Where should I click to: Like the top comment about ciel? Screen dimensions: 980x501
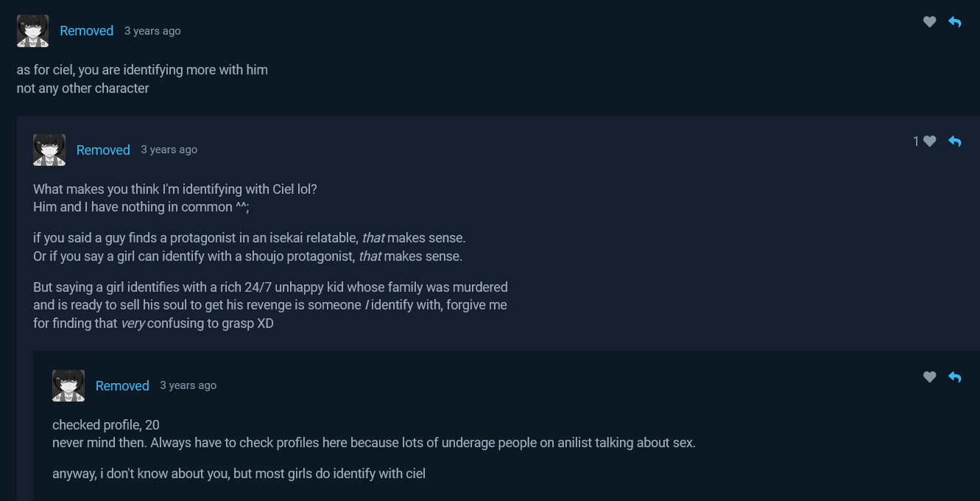tap(929, 22)
